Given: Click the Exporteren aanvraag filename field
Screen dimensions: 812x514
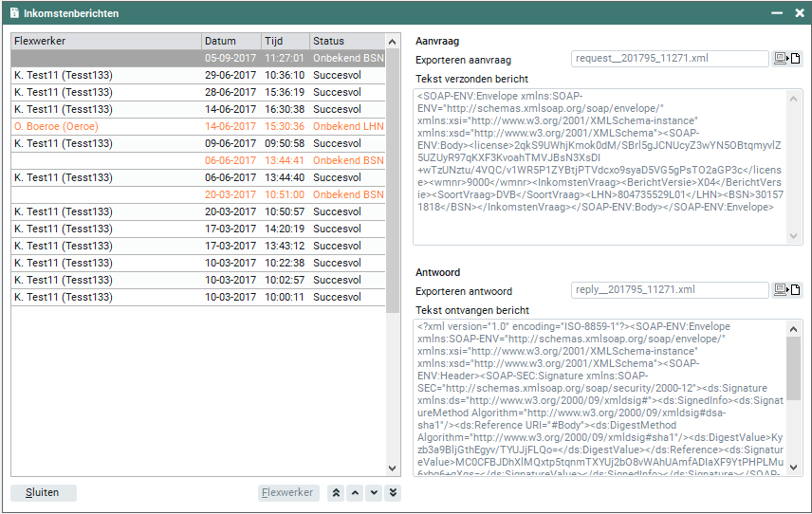Looking at the screenshot, I should [x=670, y=59].
